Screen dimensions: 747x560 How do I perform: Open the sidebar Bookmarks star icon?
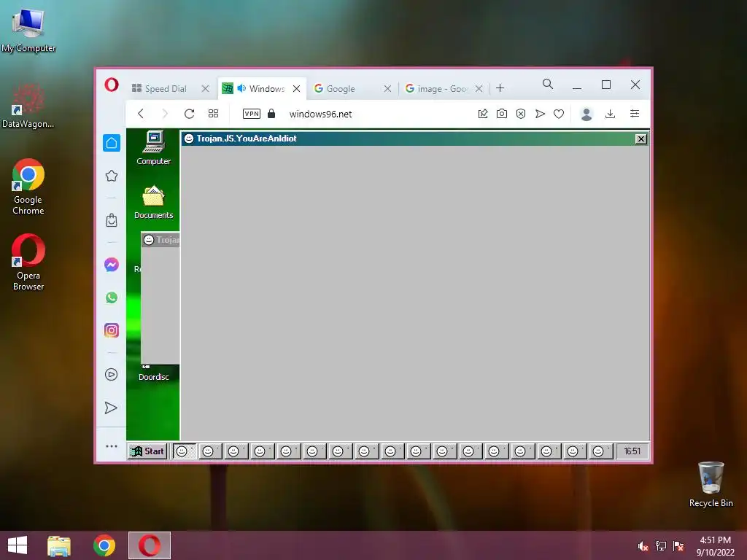[112, 176]
